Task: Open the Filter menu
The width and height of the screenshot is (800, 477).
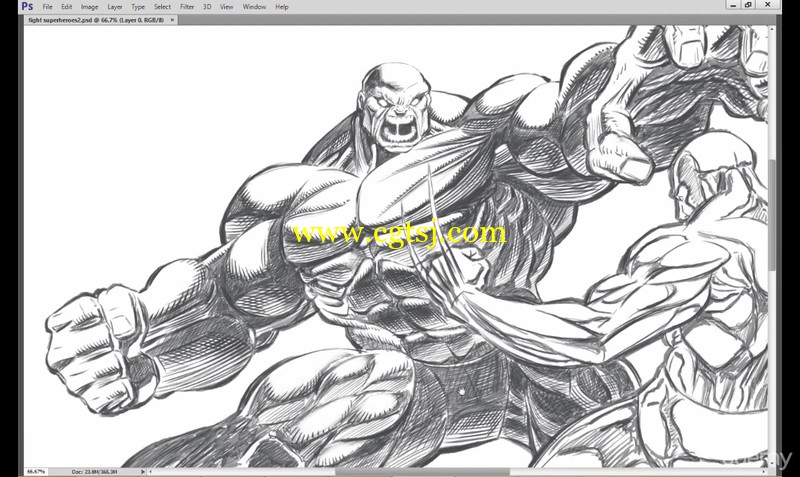Action: tap(187, 7)
